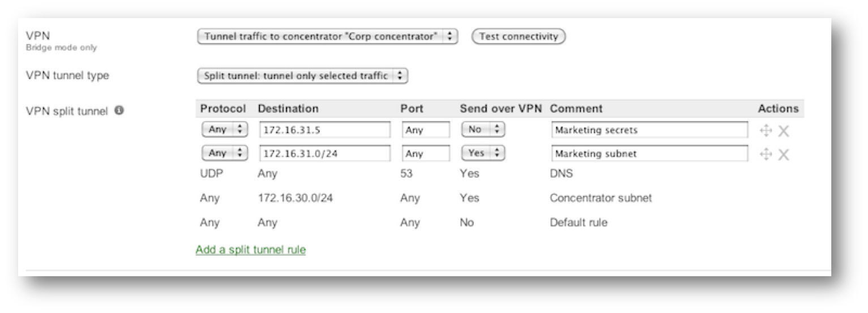Click Port field of Marketing subnet rule
The height and width of the screenshot is (313, 868).
tap(426, 153)
